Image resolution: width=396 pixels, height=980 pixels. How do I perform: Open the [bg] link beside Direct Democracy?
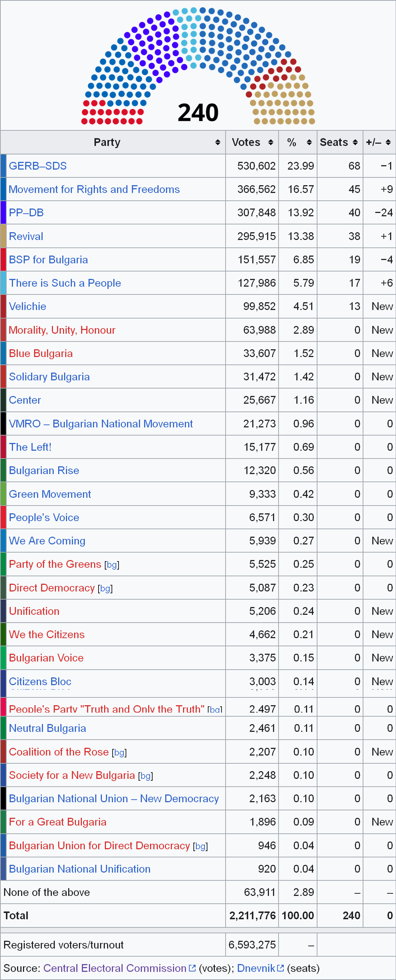(105, 589)
